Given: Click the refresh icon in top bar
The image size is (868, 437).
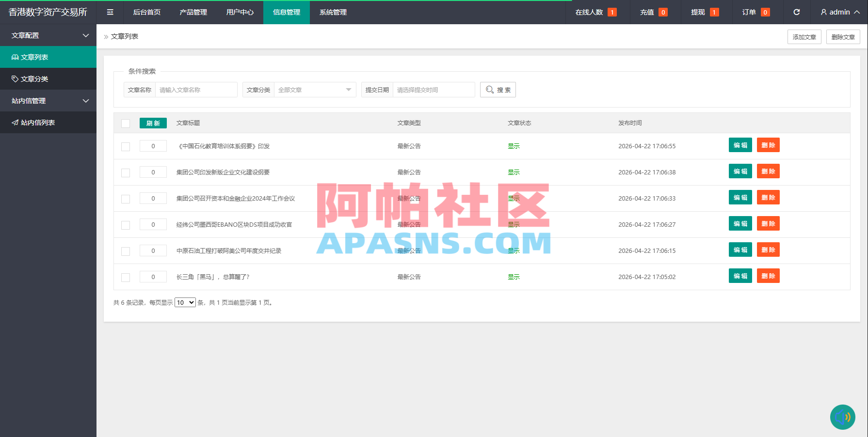Looking at the screenshot, I should point(796,12).
